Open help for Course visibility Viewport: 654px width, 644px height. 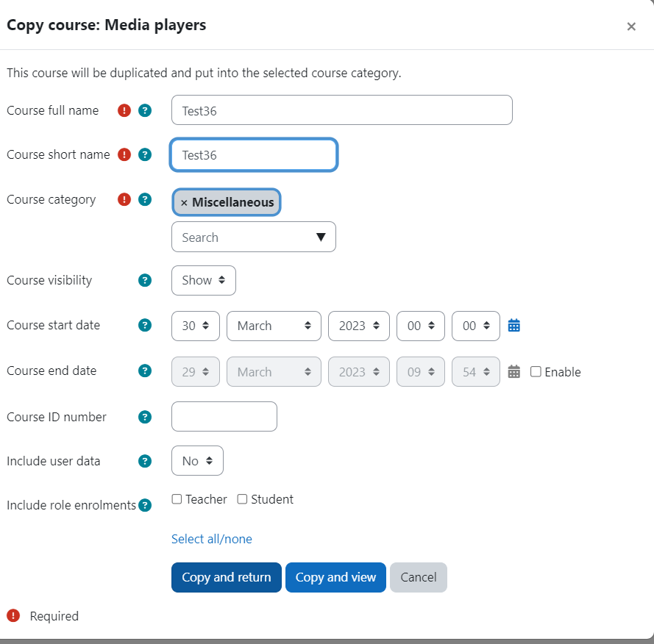coord(145,280)
